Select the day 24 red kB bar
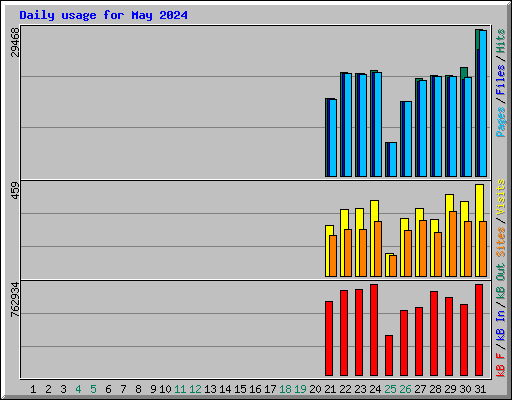This screenshot has height=400, width=512. click(374, 330)
